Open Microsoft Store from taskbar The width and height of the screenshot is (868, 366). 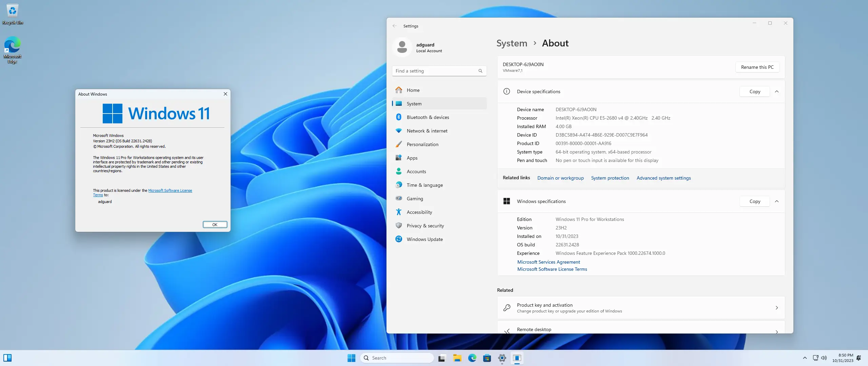coord(487,358)
